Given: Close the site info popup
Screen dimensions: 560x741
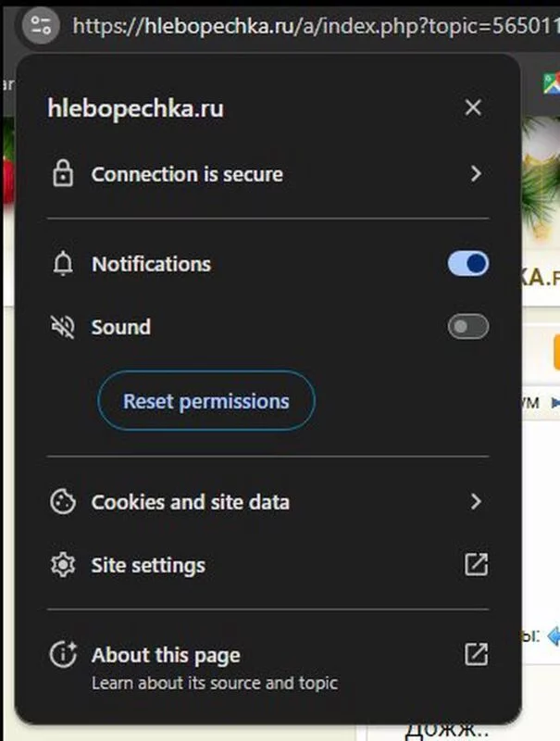Looking at the screenshot, I should coord(473,108).
